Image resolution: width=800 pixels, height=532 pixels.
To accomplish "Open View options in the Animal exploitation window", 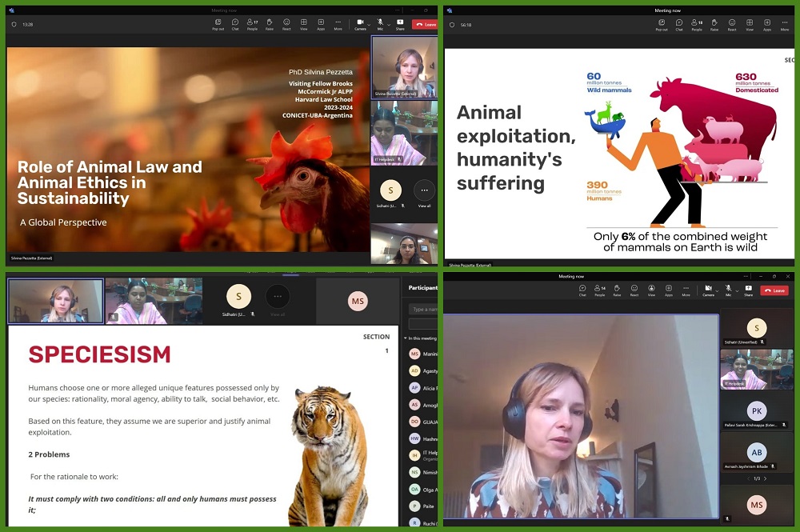I will click(750, 25).
